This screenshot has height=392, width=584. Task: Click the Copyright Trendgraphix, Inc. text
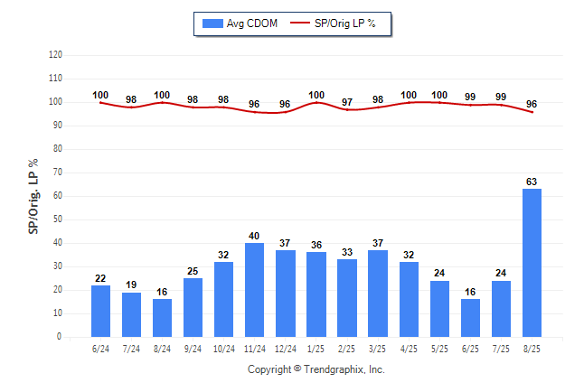coord(316,369)
